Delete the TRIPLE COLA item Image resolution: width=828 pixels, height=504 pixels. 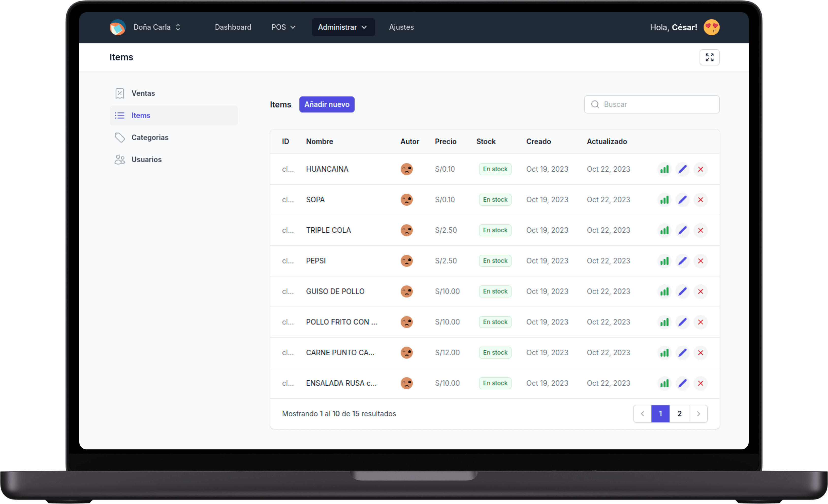click(700, 230)
